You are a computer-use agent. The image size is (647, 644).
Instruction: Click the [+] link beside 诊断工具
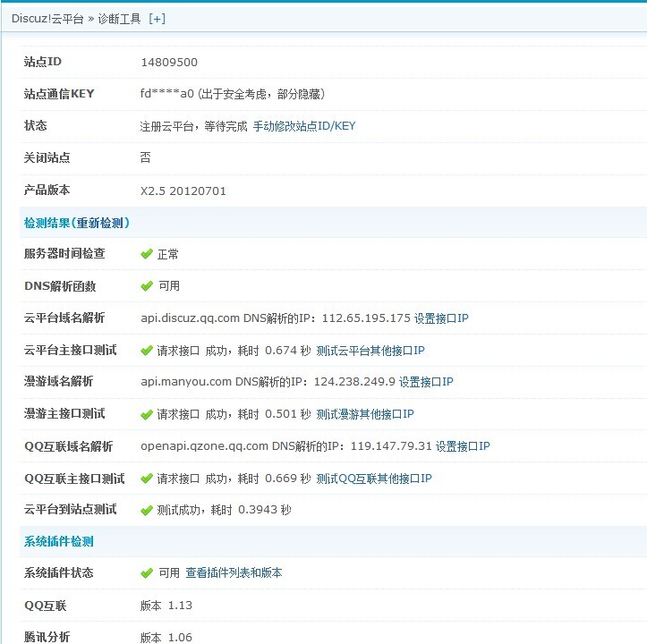(x=157, y=19)
